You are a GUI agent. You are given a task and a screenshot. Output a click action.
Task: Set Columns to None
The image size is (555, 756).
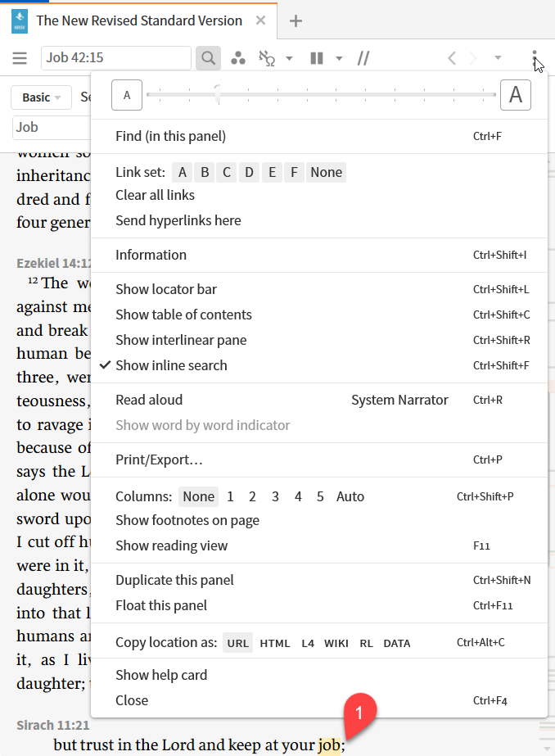198,496
